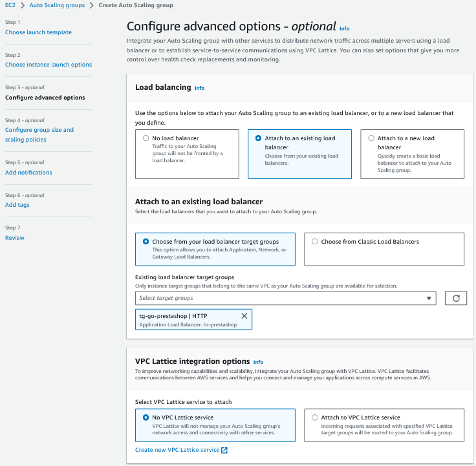This screenshot has height=466, width=476.
Task: Select Attach to a new load balancer
Action: point(371,138)
